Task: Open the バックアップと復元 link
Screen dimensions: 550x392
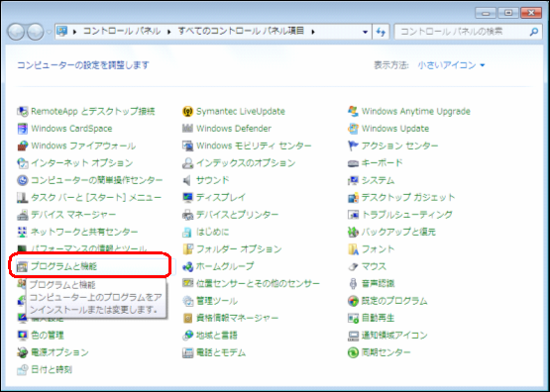Action: click(398, 232)
